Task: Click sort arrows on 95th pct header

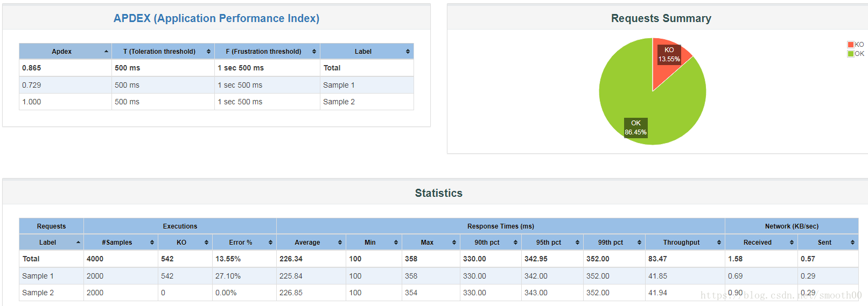Action: [577, 243]
